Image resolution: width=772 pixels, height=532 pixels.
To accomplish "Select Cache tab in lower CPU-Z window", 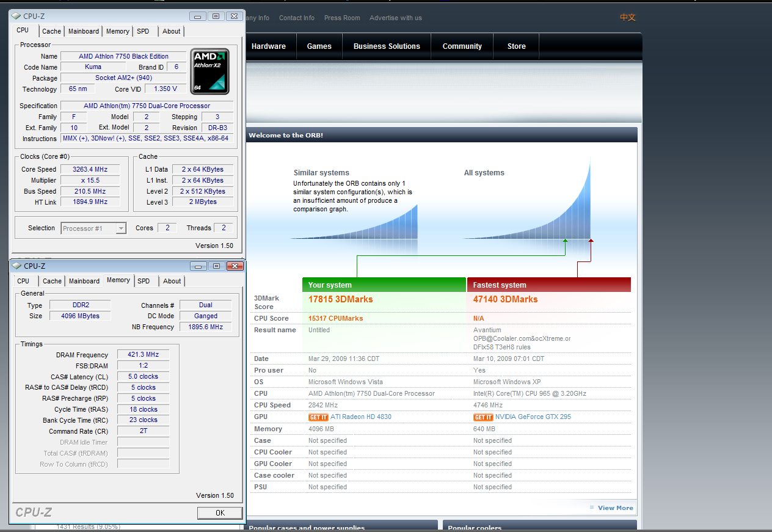I will pyautogui.click(x=52, y=281).
